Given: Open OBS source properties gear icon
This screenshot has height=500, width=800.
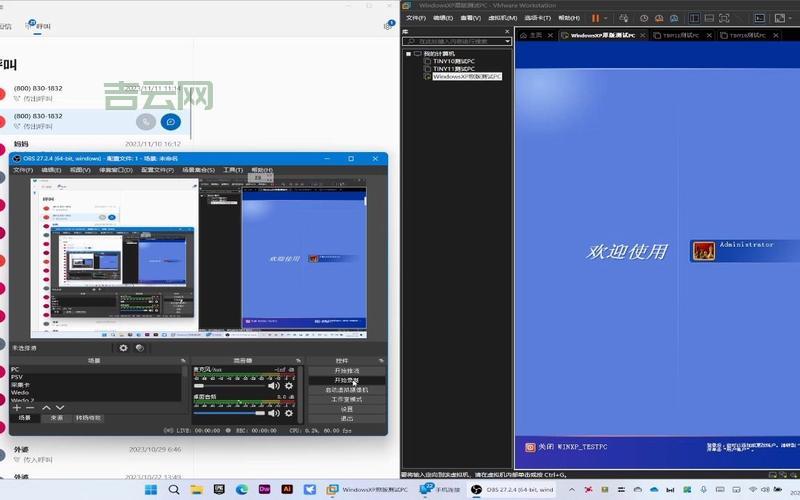Looking at the screenshot, I should (x=123, y=348).
